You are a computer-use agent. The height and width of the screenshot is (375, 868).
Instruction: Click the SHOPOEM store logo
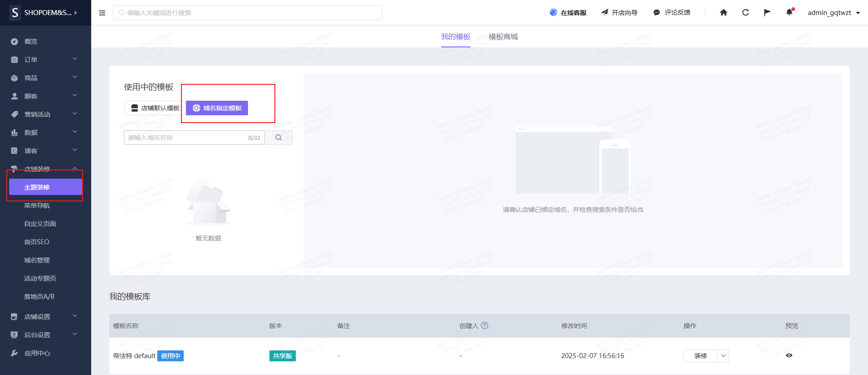(x=15, y=13)
